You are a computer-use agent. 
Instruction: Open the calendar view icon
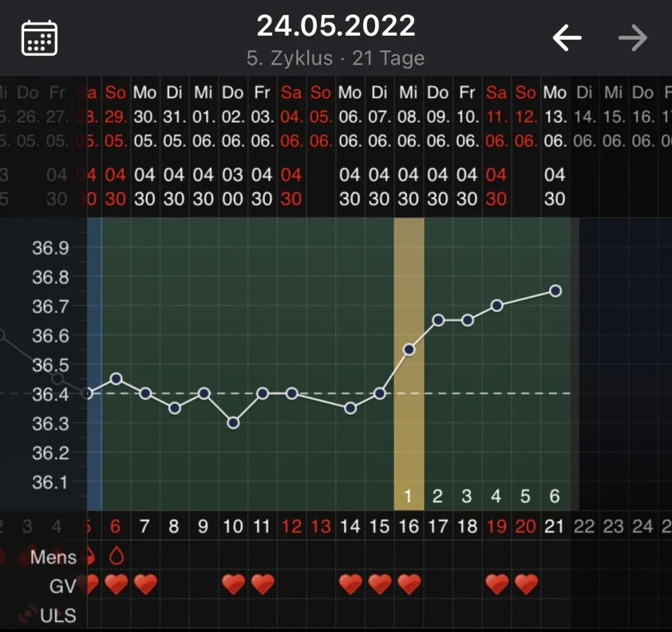pos(40,38)
